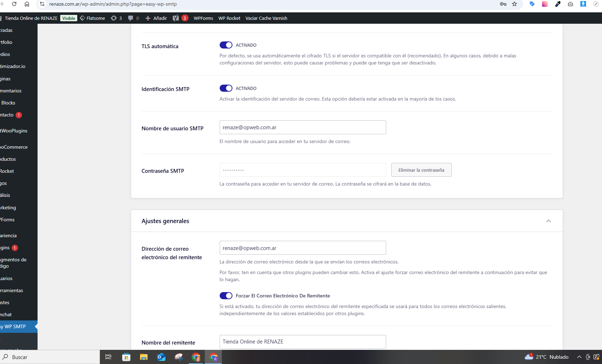
Task: Open the WPForms admin bar menu
Action: 203,18
